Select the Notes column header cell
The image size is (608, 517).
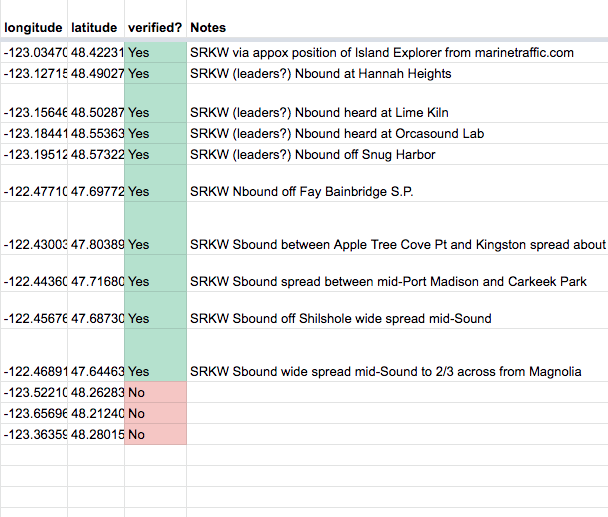[x=397, y=19]
